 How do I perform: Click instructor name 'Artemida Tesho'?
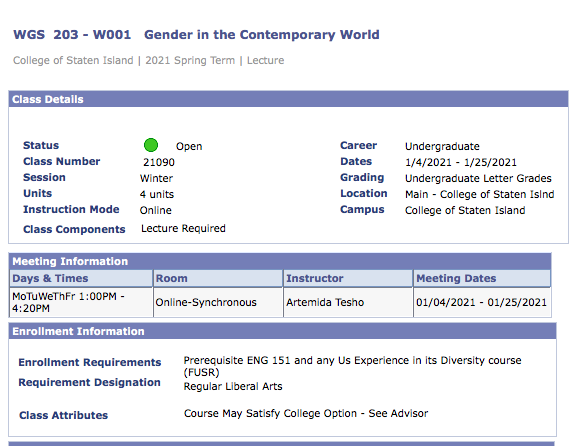[x=325, y=303]
